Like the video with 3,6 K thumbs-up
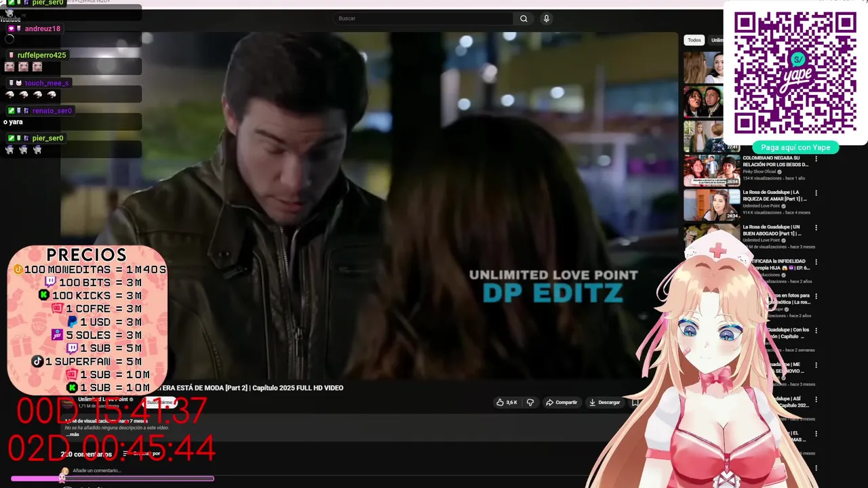 [x=507, y=403]
